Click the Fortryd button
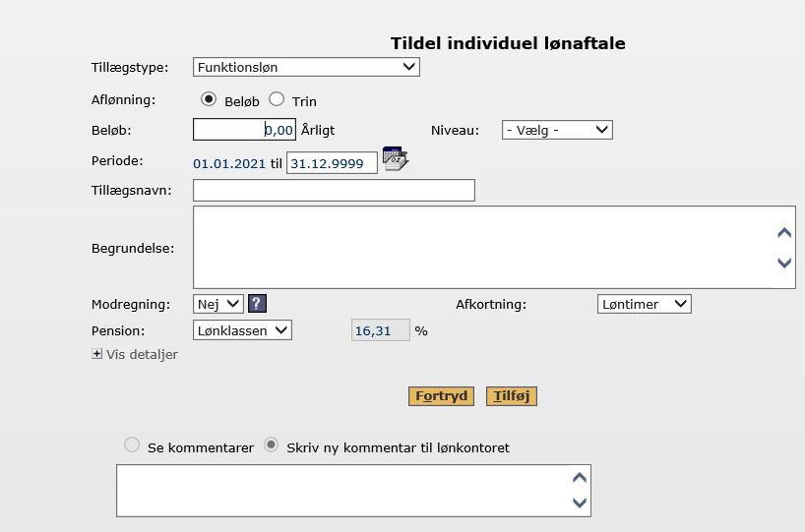805x532 pixels. pyautogui.click(x=441, y=396)
